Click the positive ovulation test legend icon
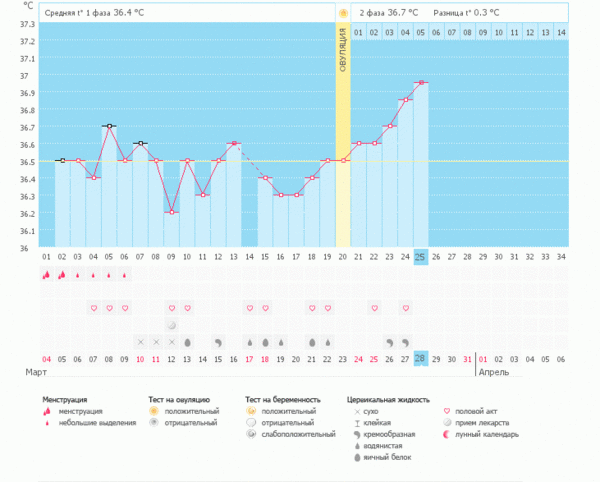Image resolution: width=600 pixels, height=482 pixels. click(x=153, y=411)
